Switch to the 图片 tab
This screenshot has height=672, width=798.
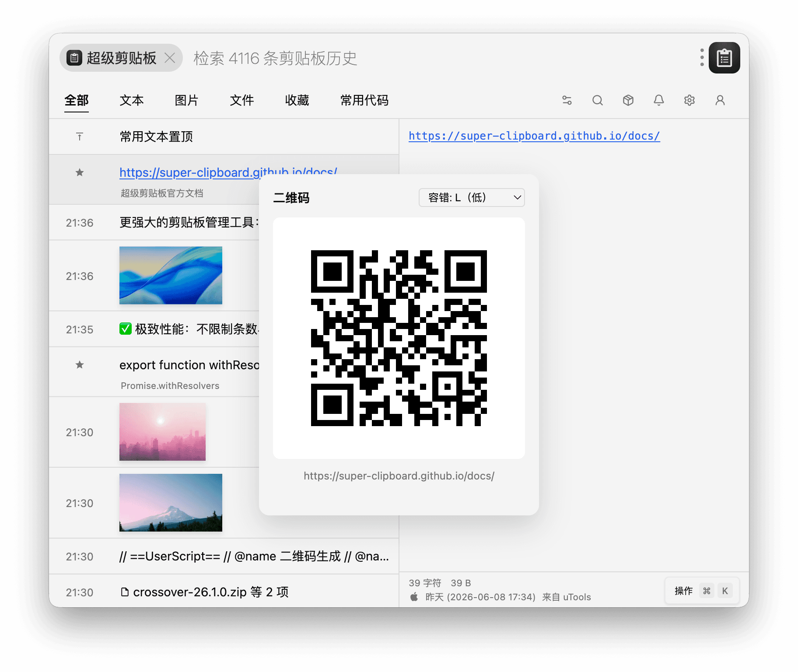(186, 100)
